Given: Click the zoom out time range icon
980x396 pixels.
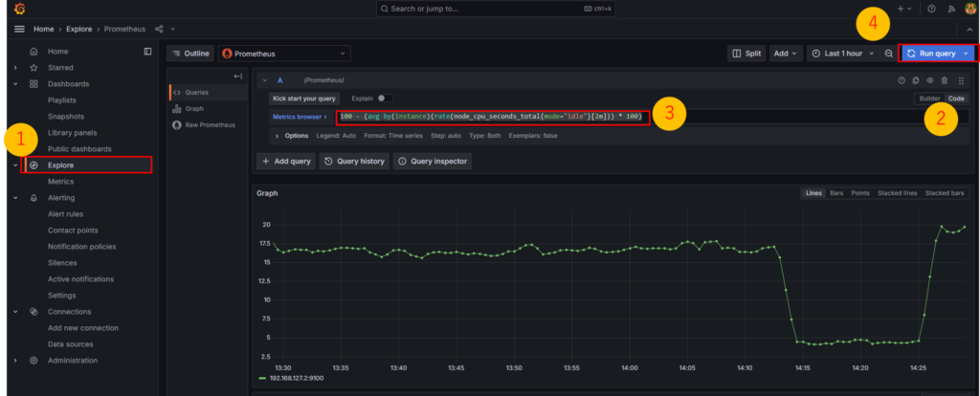Looking at the screenshot, I should (x=889, y=54).
